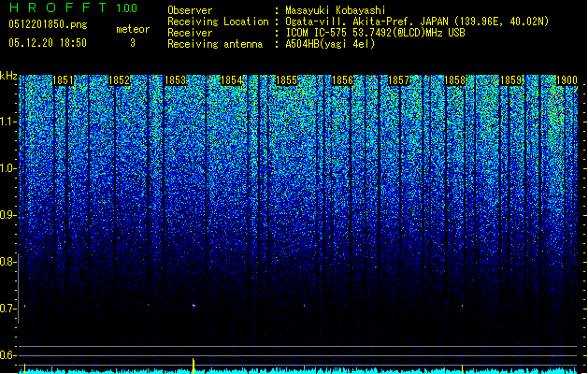Click the 0.9 frequency axis label
This screenshot has height=374, width=588.
pyautogui.click(x=7, y=215)
